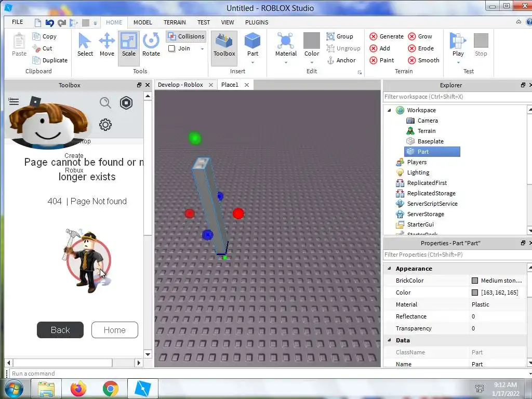Viewport: 532px width, 399px height.
Task: Copy the selected part
Action: (45, 36)
